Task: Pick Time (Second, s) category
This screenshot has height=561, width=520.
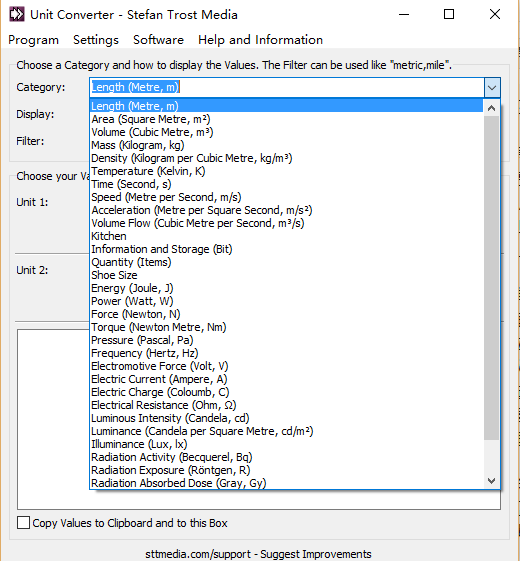Action: pos(286,184)
